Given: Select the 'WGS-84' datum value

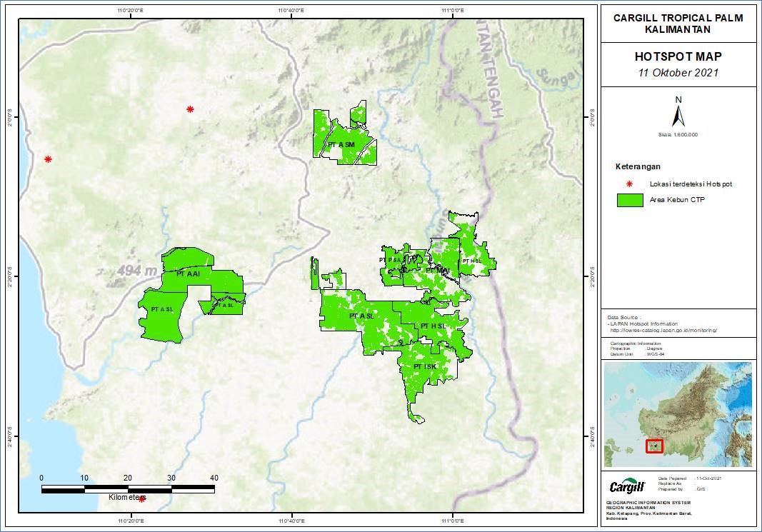Looking at the screenshot, I should click(x=655, y=354).
